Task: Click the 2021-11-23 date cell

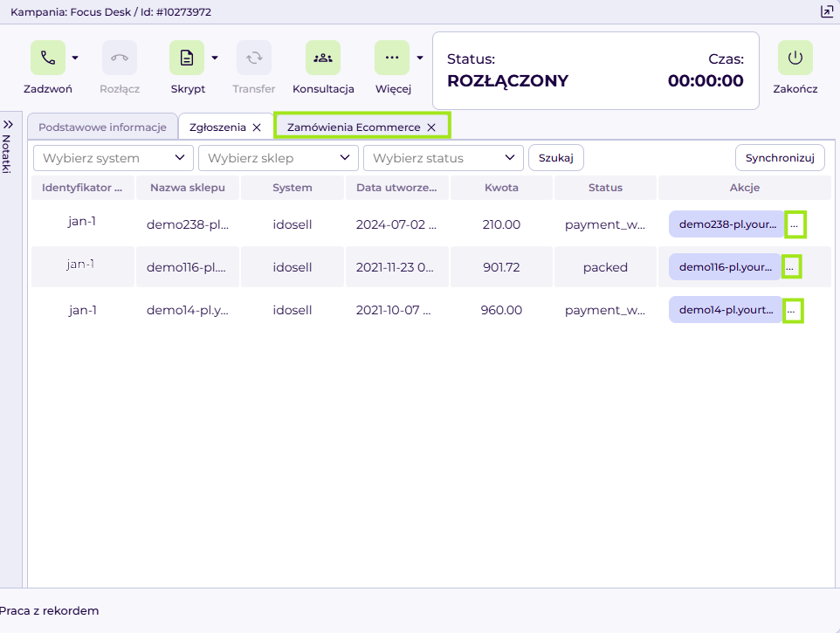Action: [397, 267]
